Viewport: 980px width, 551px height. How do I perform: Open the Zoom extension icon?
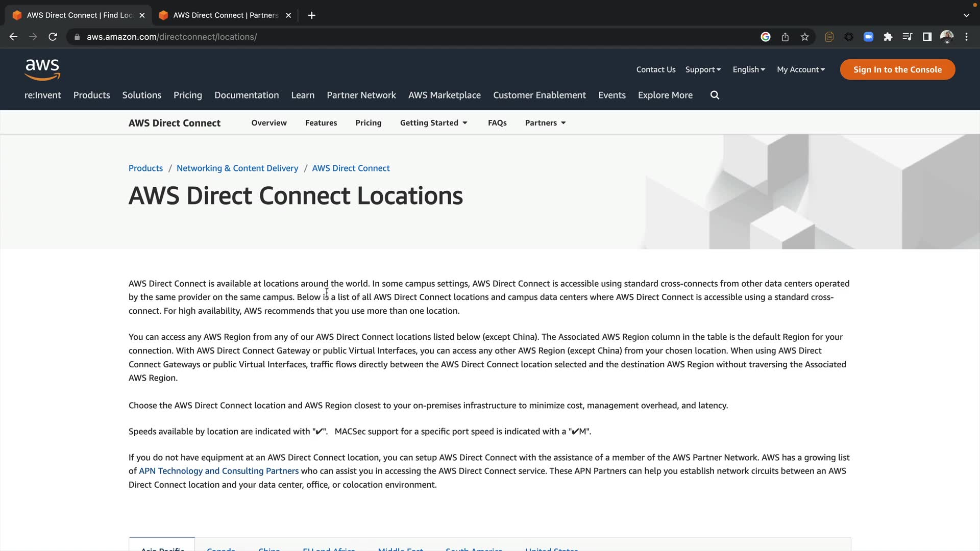click(x=868, y=37)
